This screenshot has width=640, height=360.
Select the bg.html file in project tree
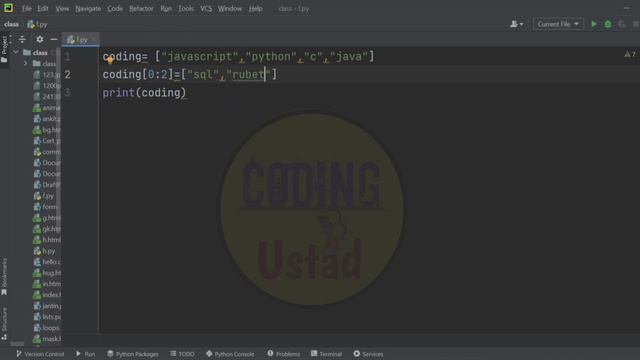47,130
